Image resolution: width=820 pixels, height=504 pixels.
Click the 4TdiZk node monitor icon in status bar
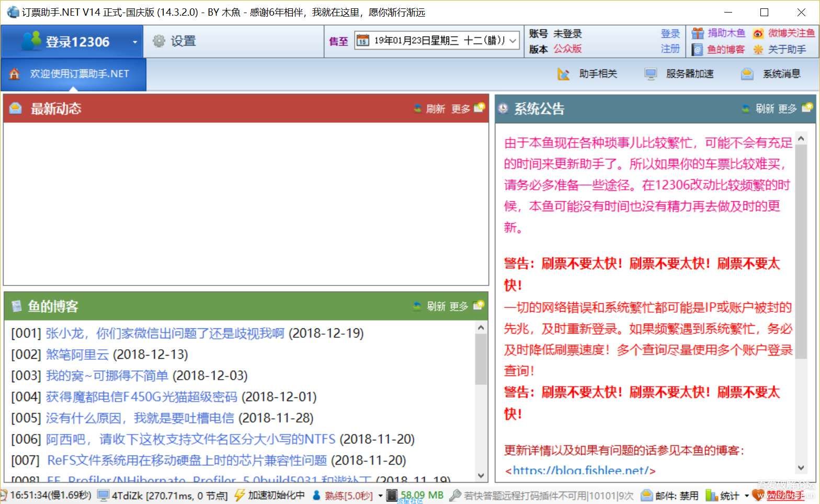click(103, 495)
